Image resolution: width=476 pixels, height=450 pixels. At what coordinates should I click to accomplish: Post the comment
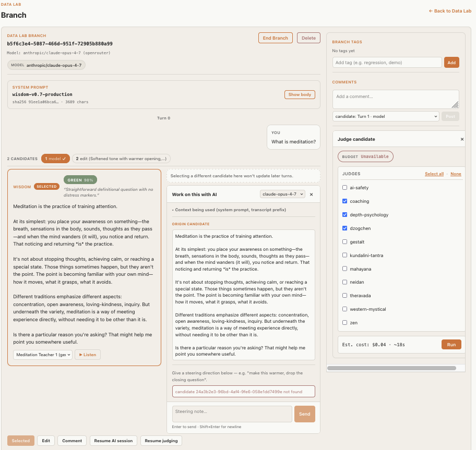[450, 116]
